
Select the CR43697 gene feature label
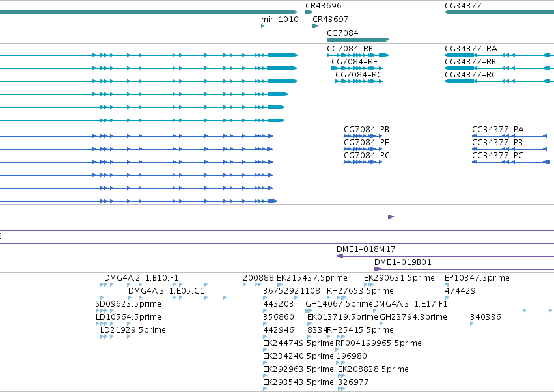tap(330, 20)
